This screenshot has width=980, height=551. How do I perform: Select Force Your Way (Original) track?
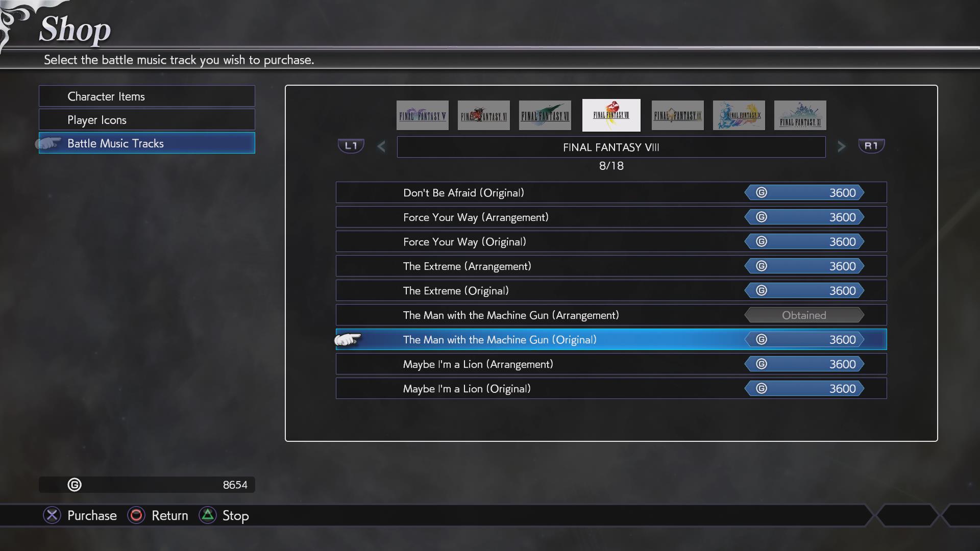coord(611,241)
